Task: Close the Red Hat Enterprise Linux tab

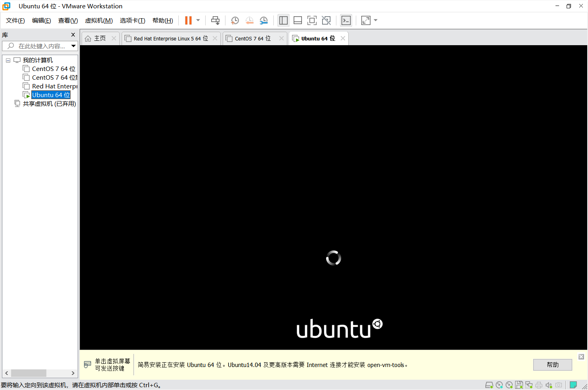Action: pos(215,38)
